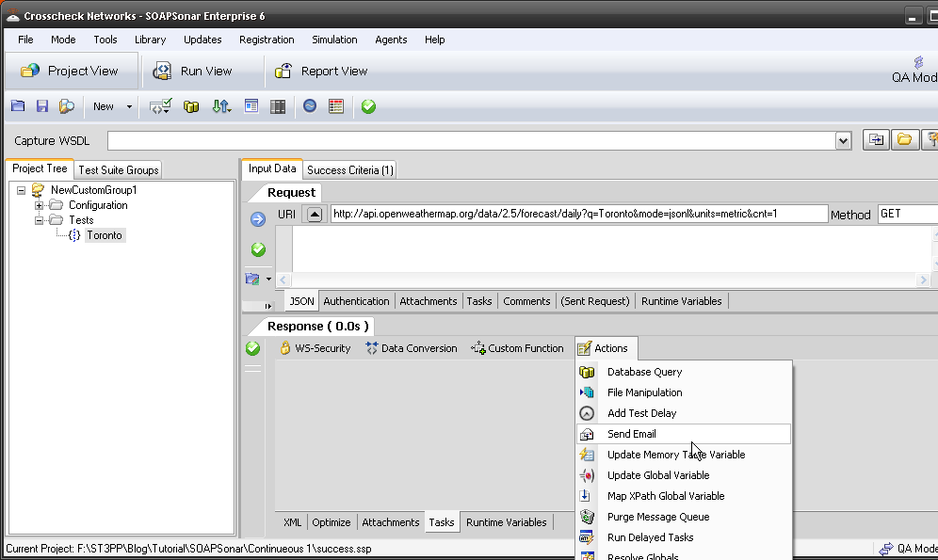Click the URI collapse up-arrow button

point(315,214)
